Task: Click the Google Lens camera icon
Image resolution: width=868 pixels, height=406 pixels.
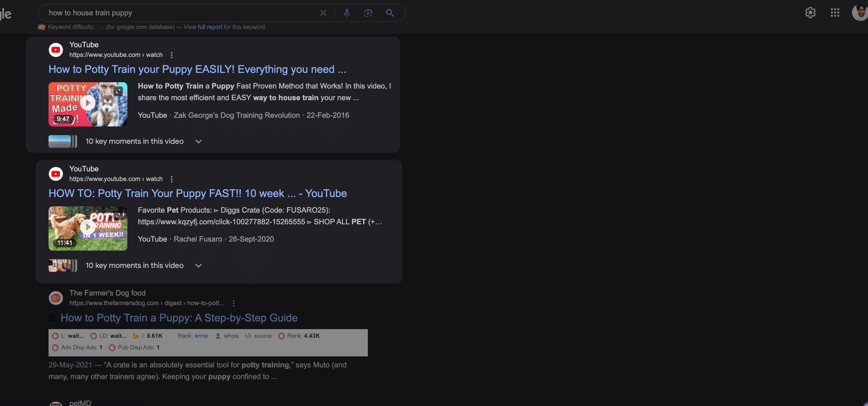Action: (x=367, y=13)
